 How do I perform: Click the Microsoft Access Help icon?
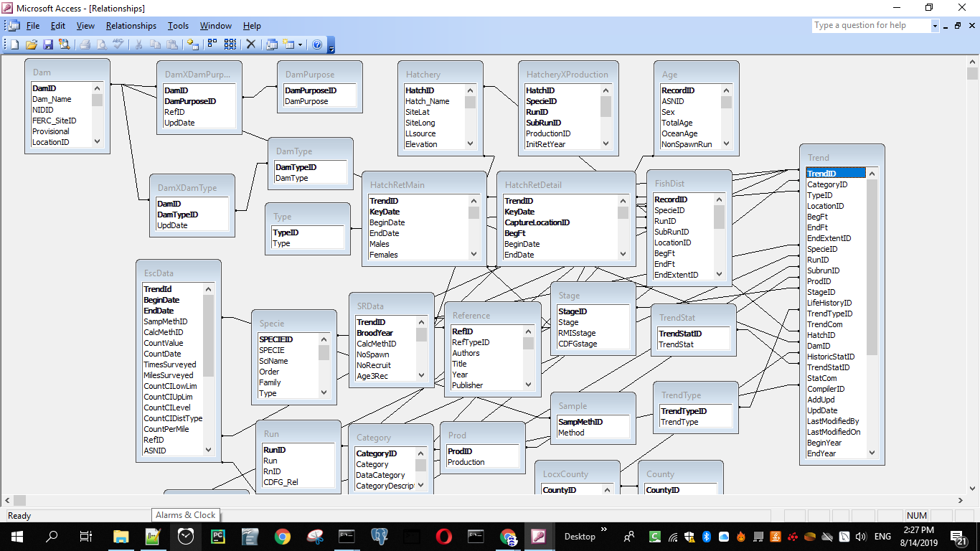[x=317, y=44]
